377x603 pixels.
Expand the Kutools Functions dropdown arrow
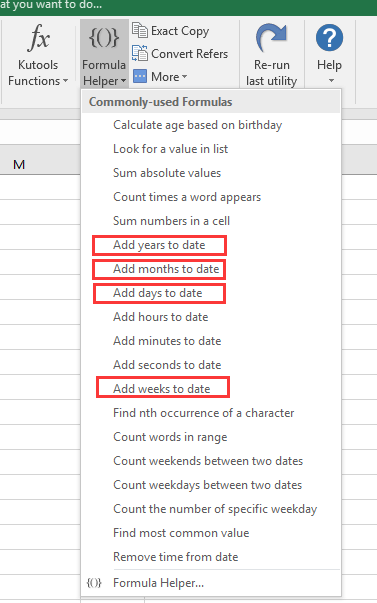tap(65, 81)
